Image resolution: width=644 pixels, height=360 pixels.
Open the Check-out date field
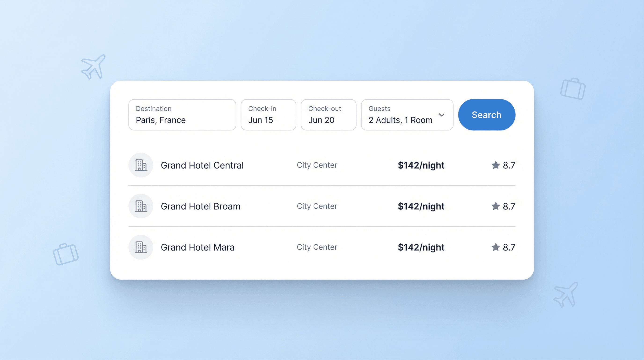[x=328, y=115]
